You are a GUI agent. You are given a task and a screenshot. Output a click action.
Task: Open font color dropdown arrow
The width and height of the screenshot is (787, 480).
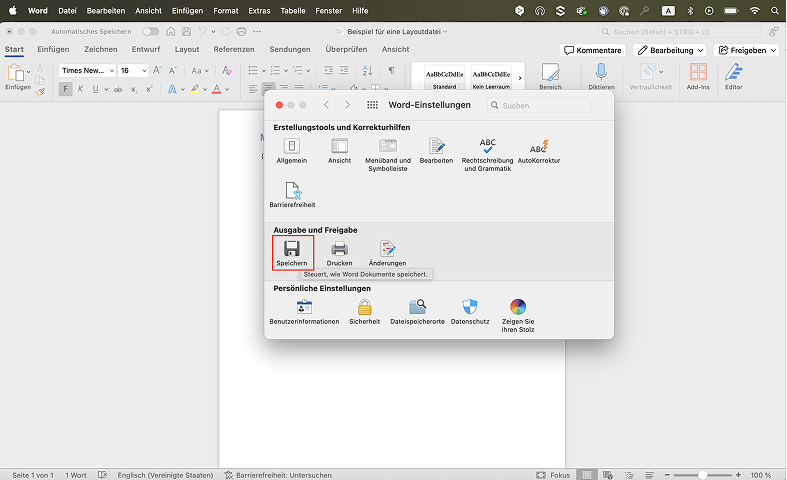pyautogui.click(x=227, y=89)
